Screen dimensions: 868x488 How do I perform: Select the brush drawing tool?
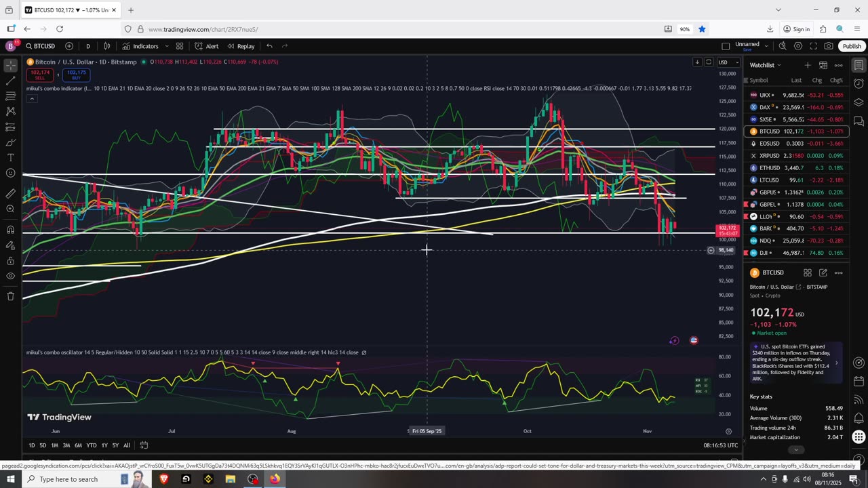click(x=10, y=142)
